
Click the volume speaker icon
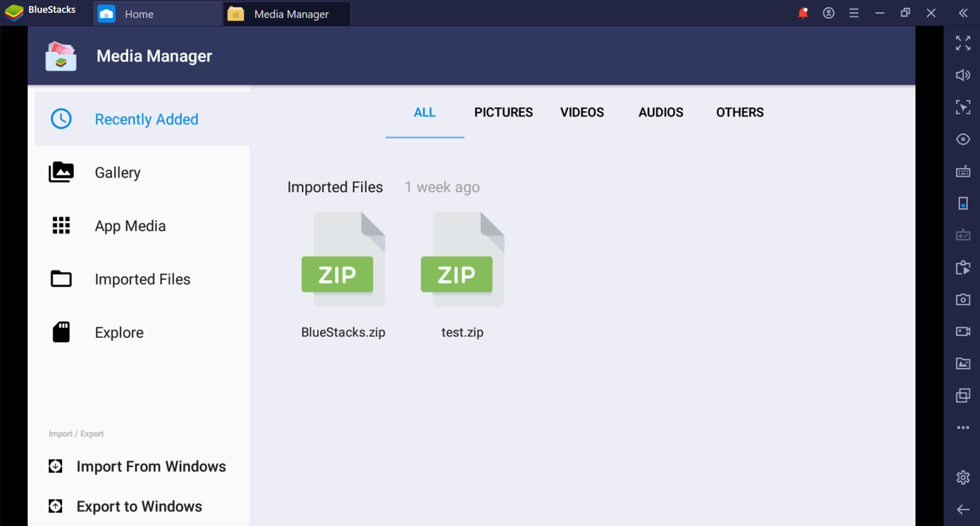click(x=963, y=75)
